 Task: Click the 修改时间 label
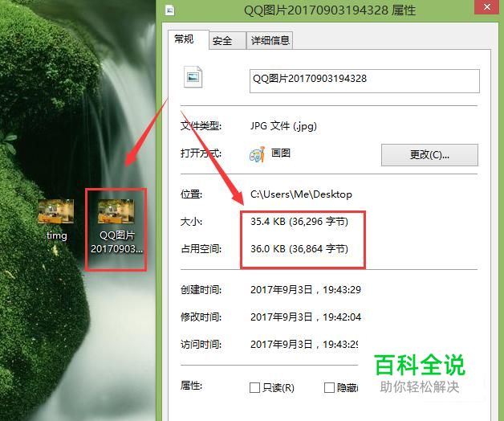201,317
